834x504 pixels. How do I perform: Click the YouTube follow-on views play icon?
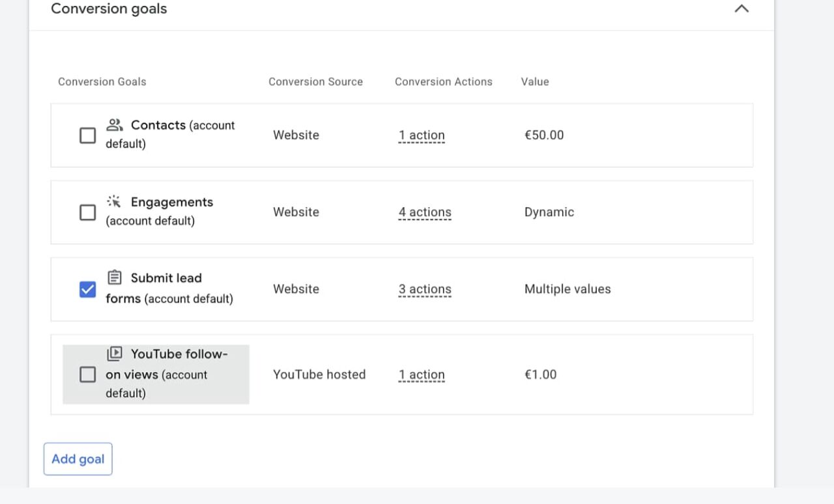[115, 354]
